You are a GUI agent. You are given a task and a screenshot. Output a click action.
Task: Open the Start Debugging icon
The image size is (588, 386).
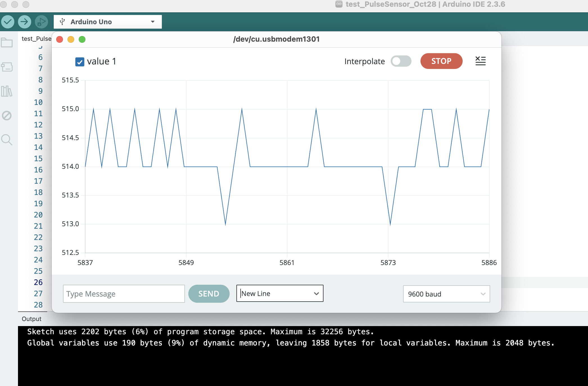click(41, 22)
